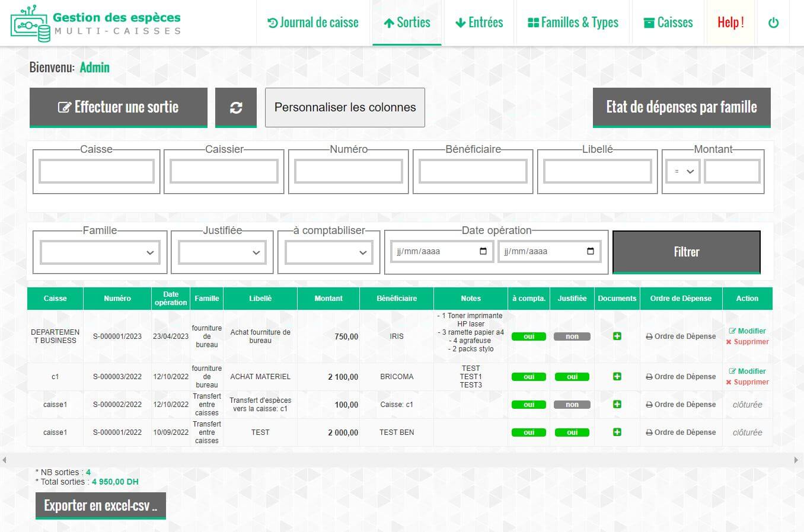The width and height of the screenshot is (804, 532).
Task: Click the refresh icon next to Effectuer une sortie
Action: pyautogui.click(x=236, y=107)
